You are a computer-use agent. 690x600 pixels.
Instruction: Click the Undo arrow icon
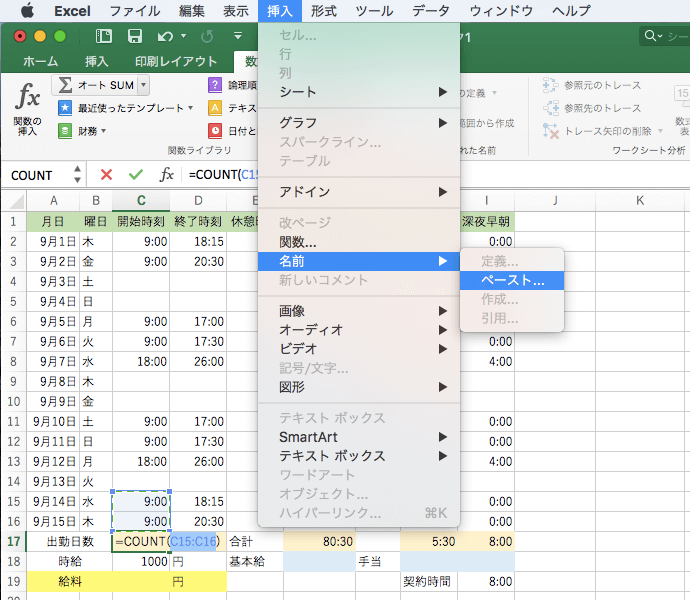(x=165, y=36)
